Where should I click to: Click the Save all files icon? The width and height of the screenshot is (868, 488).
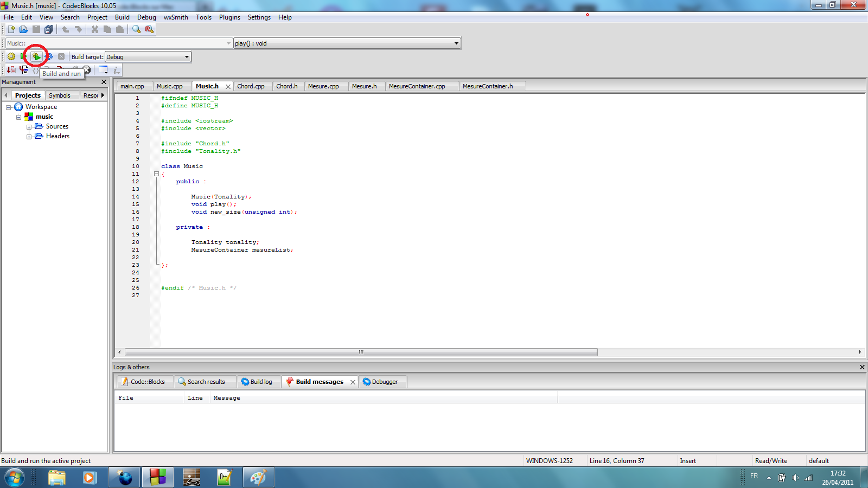tap(49, 29)
